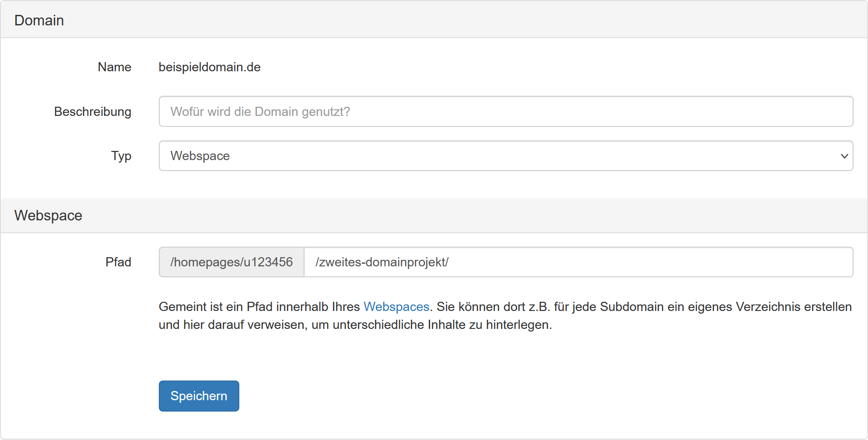
Task: Click the Webspace section heading
Action: pyautogui.click(x=48, y=215)
